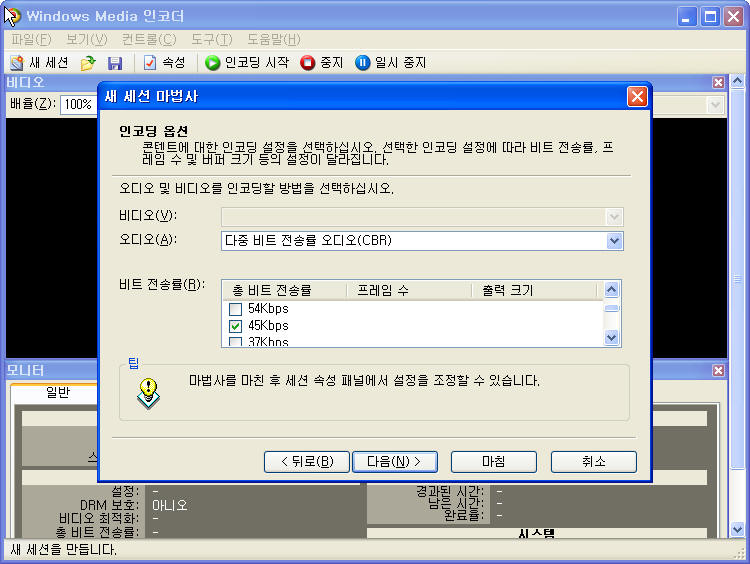Click the 출력 크기 column header
Viewport: 750px width, 564px height.
[x=534, y=290]
